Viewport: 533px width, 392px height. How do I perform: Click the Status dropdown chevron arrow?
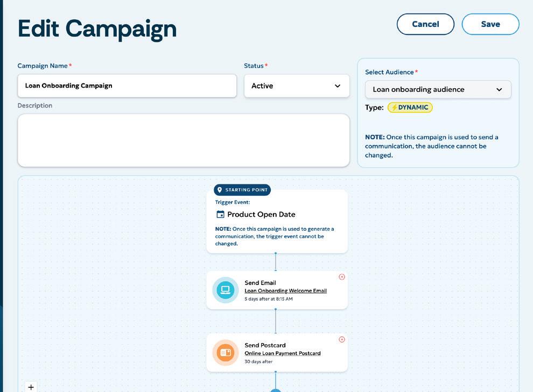click(x=338, y=86)
